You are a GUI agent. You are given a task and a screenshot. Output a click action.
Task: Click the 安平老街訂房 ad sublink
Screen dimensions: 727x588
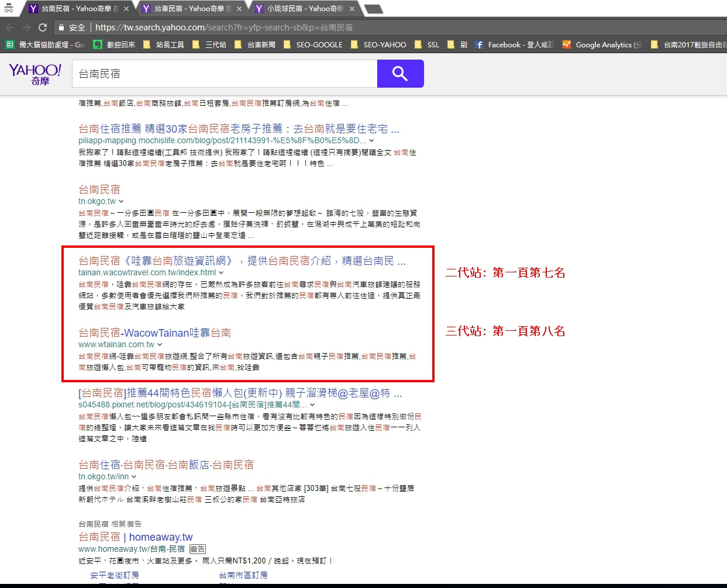click(x=115, y=575)
